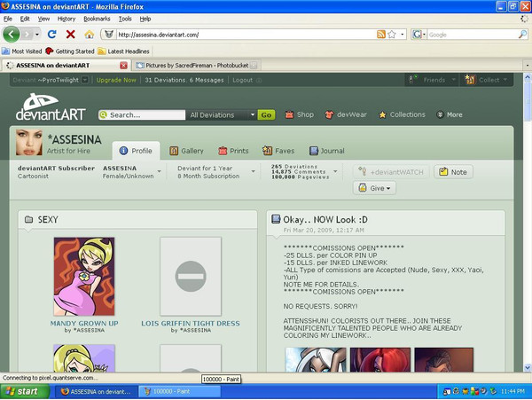Viewport: 532px width, 400px height.
Task: Open the ~PyroTwilight user dropdown
Action: 85,80
